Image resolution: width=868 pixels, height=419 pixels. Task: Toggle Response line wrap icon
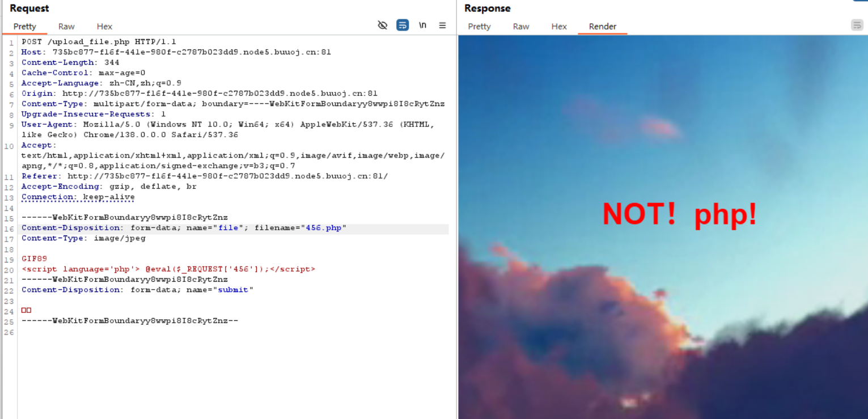point(857,25)
